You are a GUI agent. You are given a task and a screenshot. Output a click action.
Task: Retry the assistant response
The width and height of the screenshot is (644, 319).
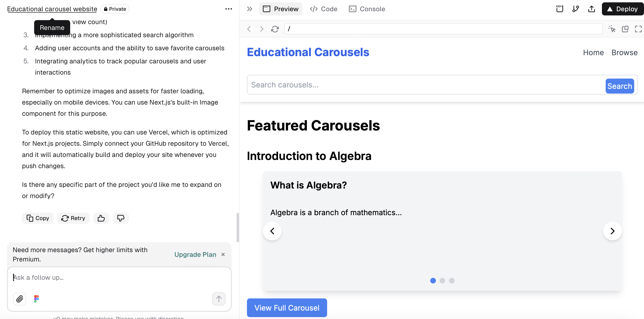click(x=73, y=218)
